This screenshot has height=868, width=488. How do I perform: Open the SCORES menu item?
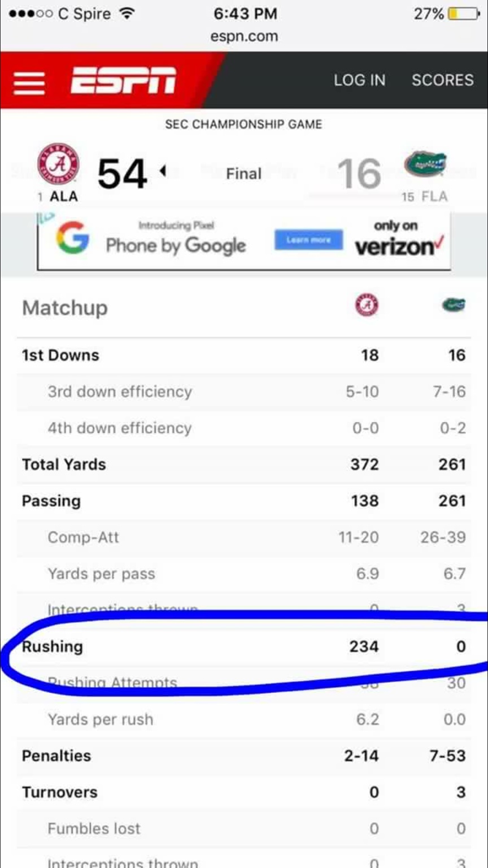[x=442, y=80]
